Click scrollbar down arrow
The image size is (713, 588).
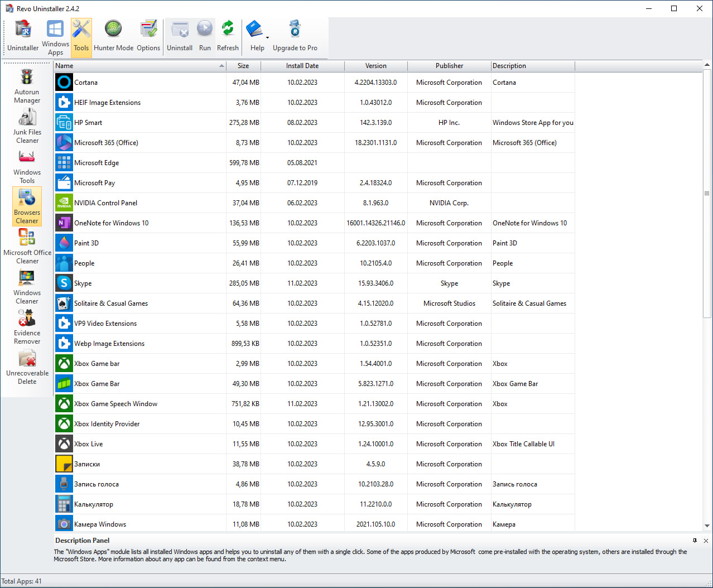[707, 526]
